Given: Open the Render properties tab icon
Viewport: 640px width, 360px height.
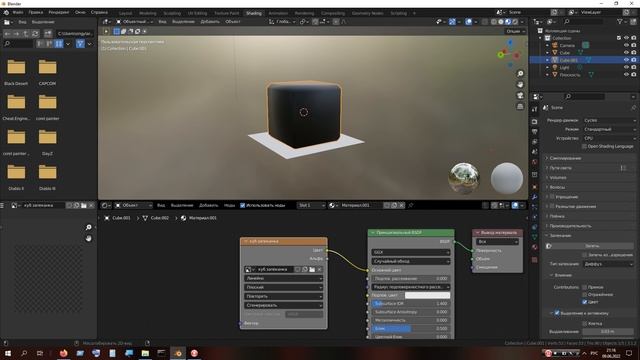Looking at the screenshot, I should [x=535, y=122].
